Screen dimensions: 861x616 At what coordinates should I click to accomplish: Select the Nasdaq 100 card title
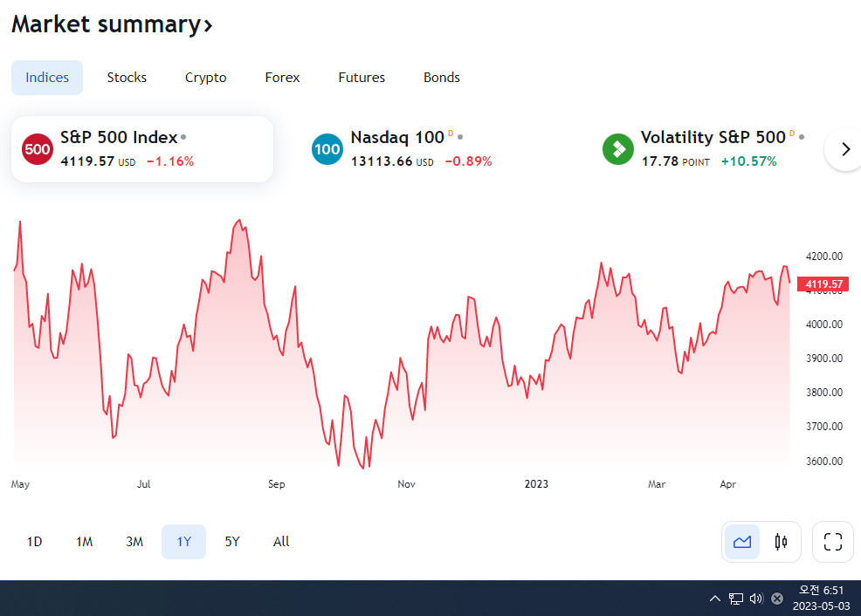tap(397, 137)
